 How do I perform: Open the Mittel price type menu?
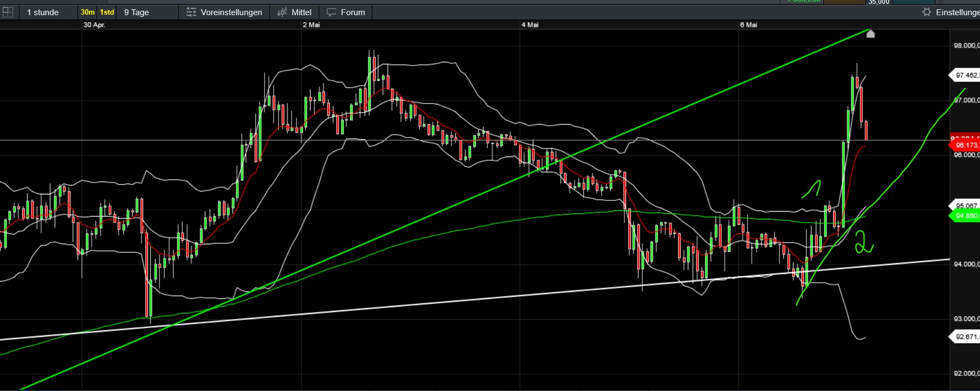point(294,12)
